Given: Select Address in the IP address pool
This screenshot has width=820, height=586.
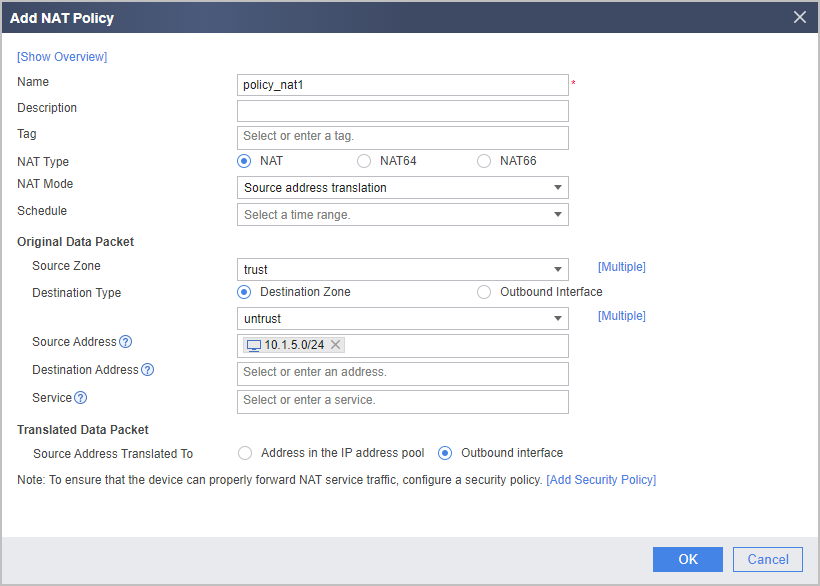Looking at the screenshot, I should [x=245, y=453].
